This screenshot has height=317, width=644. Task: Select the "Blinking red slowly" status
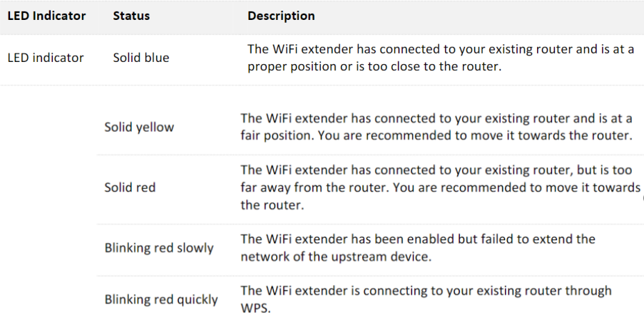(159, 248)
